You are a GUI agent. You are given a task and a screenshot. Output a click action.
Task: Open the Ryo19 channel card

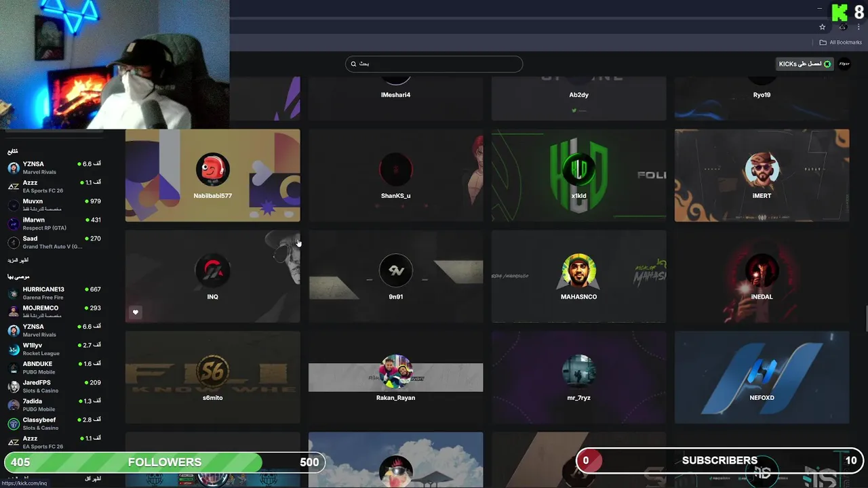click(x=762, y=98)
